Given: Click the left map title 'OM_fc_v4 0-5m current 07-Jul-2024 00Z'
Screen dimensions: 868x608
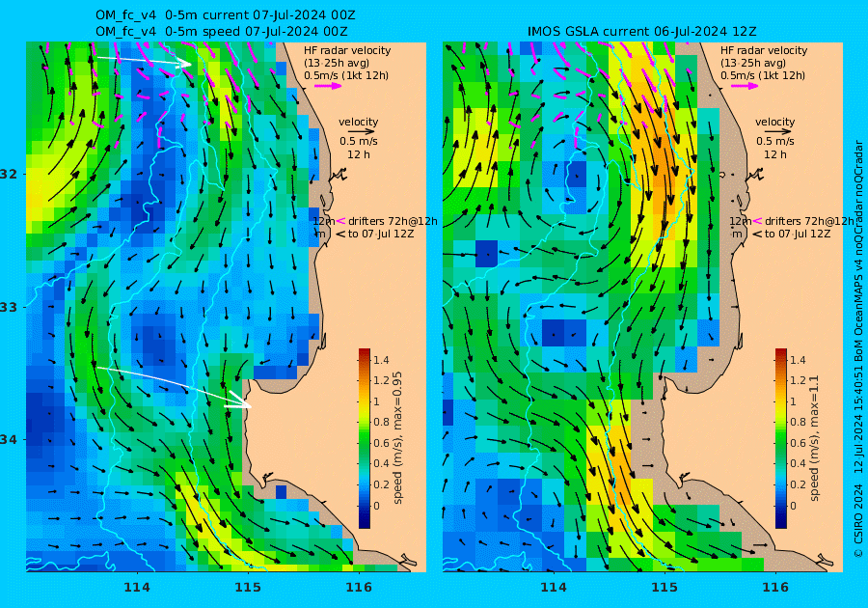Looking at the screenshot, I should (x=226, y=14).
